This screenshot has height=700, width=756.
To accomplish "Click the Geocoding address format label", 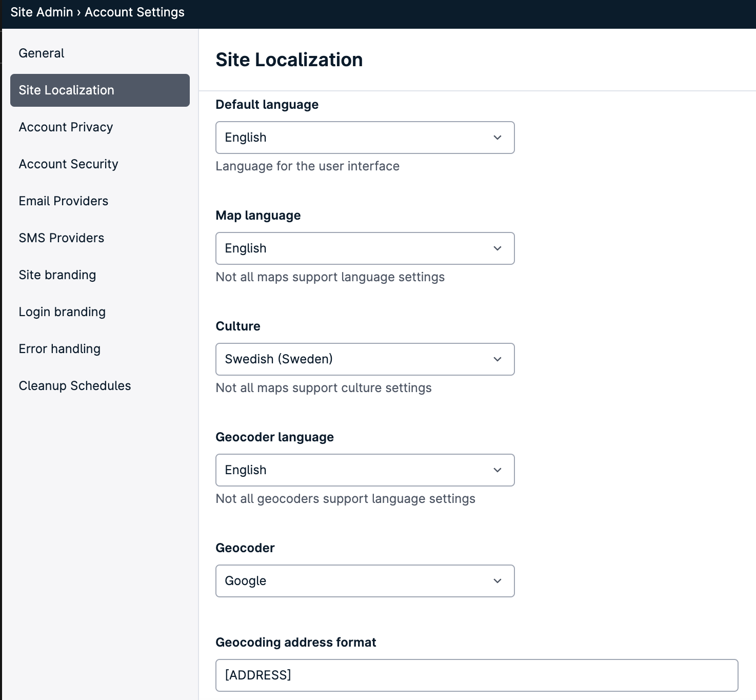I will pyautogui.click(x=296, y=643).
